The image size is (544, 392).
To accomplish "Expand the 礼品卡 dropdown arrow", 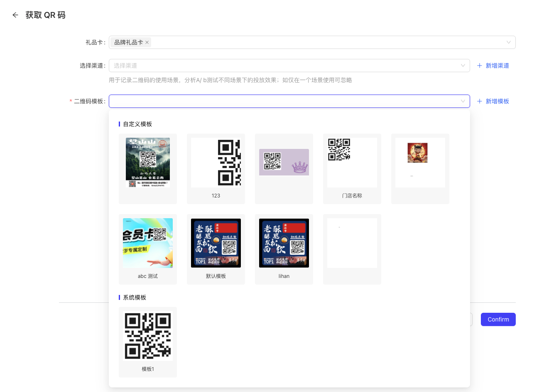I will [x=508, y=42].
